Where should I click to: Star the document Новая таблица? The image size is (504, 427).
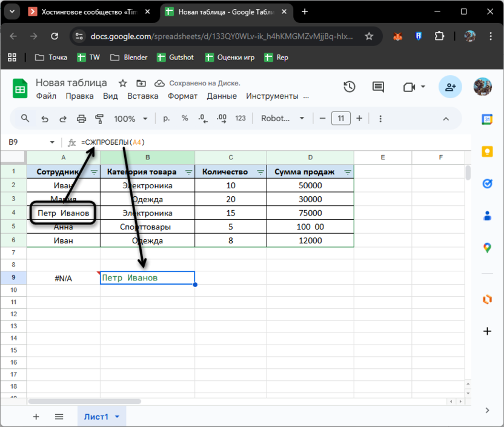pos(123,83)
